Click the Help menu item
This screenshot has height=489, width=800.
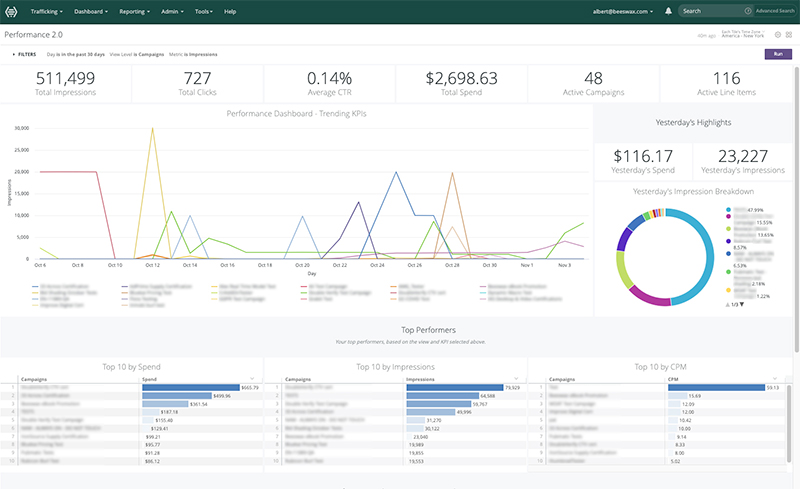(230, 11)
